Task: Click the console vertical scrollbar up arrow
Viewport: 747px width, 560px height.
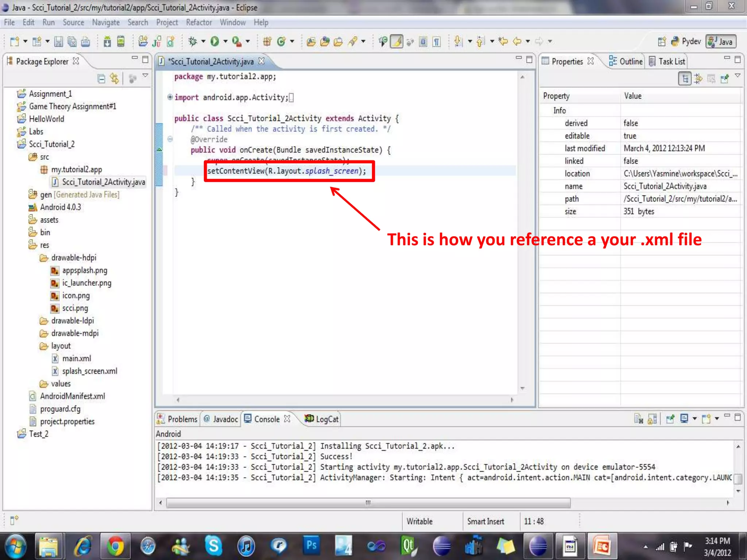Action: [738, 446]
